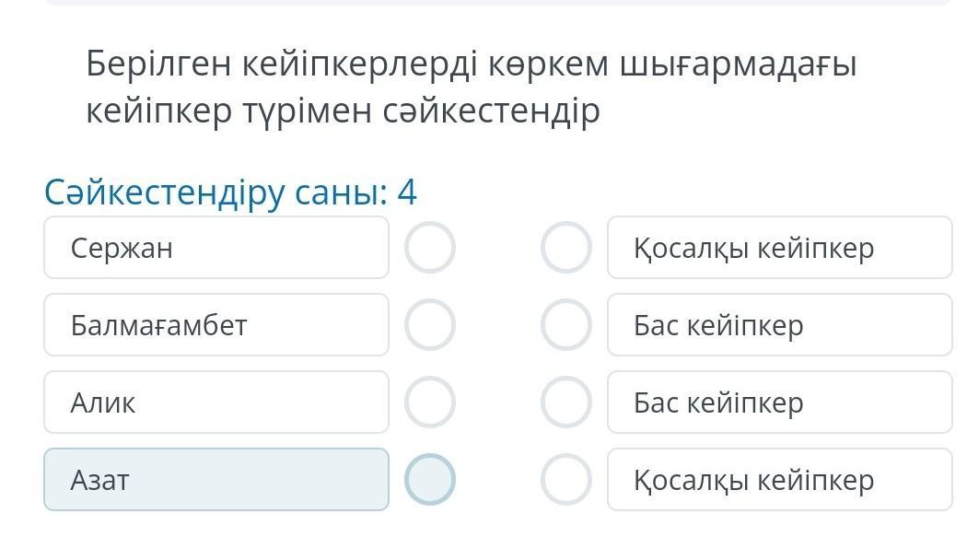Select the circle next to Балмағамбет
Screen dimensions: 967x560
430,325
